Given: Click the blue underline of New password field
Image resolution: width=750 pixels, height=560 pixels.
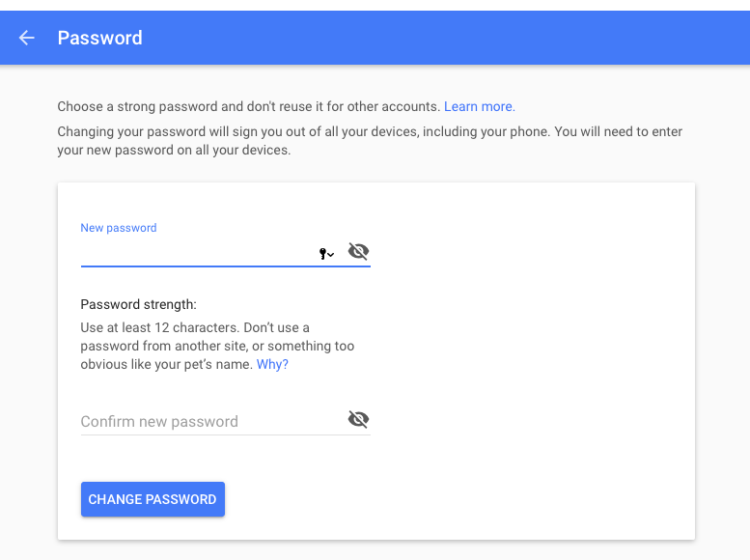Looking at the screenshot, I should (x=226, y=266).
